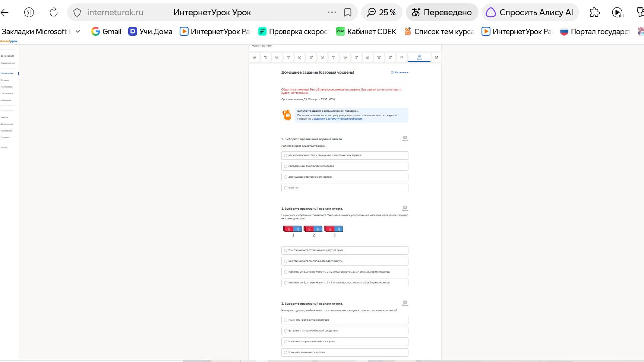Screen dimensions: 644x362
Task: Click the shield site-protection icon
Action: click(77, 13)
